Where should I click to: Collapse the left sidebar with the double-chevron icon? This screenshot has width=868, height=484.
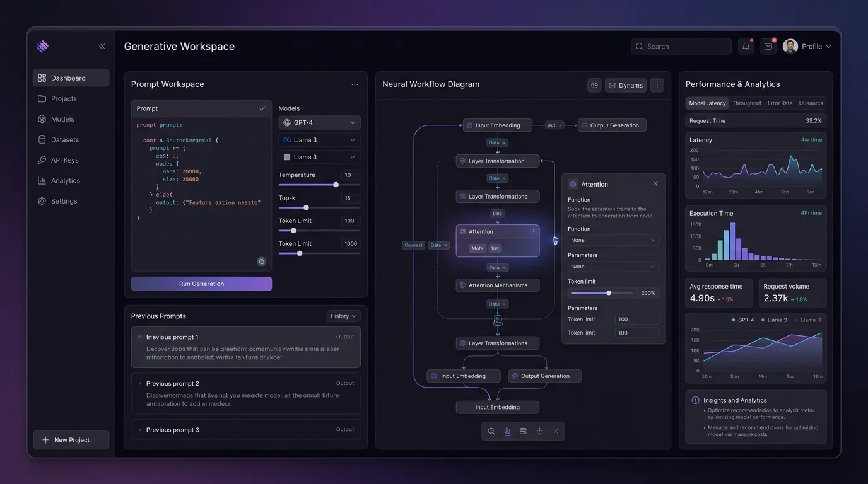tap(102, 46)
